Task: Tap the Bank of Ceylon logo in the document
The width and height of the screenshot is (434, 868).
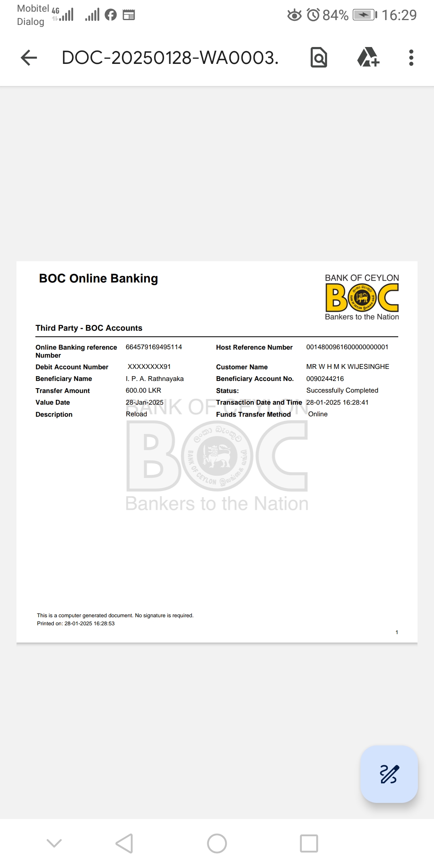Action: (x=362, y=297)
